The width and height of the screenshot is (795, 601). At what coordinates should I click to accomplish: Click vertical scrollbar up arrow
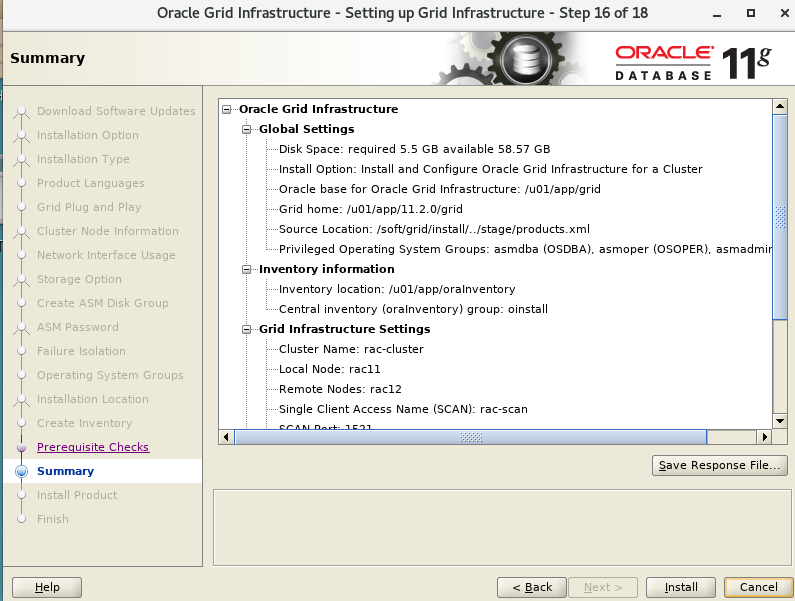[x=779, y=107]
